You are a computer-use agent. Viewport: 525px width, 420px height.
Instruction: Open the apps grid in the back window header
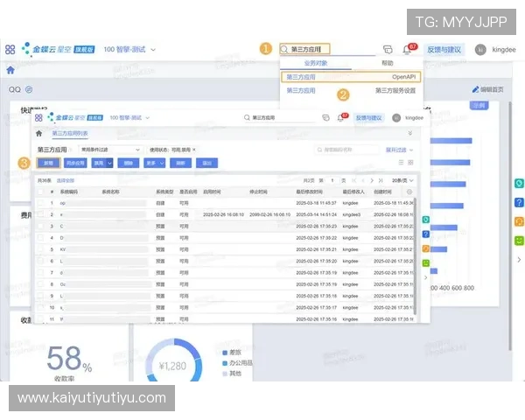click(x=10, y=50)
